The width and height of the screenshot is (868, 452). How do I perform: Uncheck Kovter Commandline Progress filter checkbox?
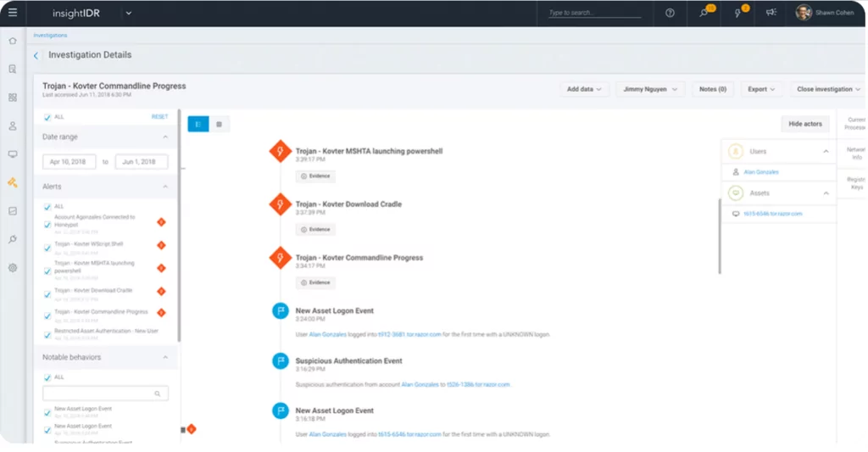coord(47,315)
